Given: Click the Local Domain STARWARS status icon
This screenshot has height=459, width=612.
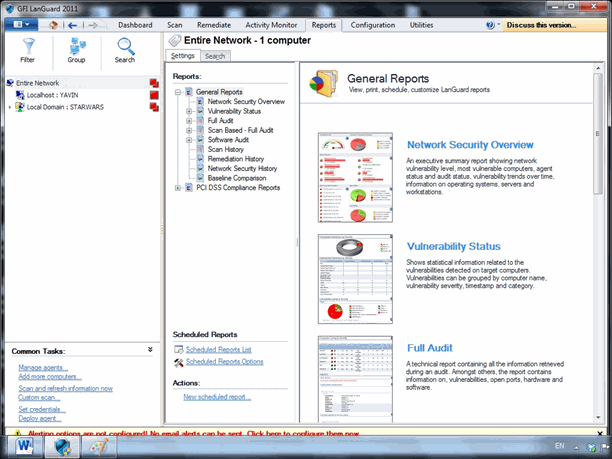Looking at the screenshot, I should click(154, 107).
